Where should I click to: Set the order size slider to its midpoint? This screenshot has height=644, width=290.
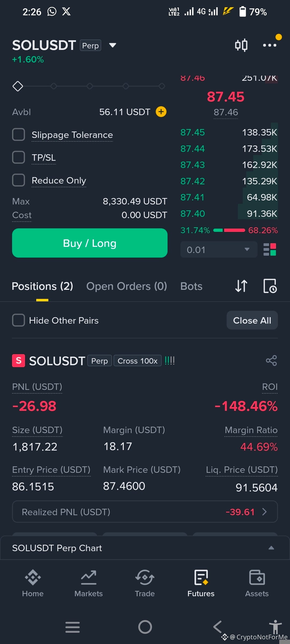(90, 86)
